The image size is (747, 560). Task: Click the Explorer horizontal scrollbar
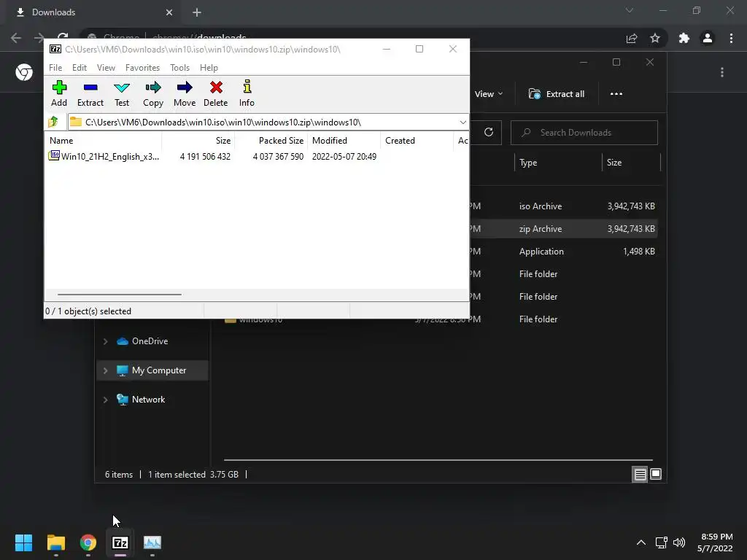[x=438, y=460]
